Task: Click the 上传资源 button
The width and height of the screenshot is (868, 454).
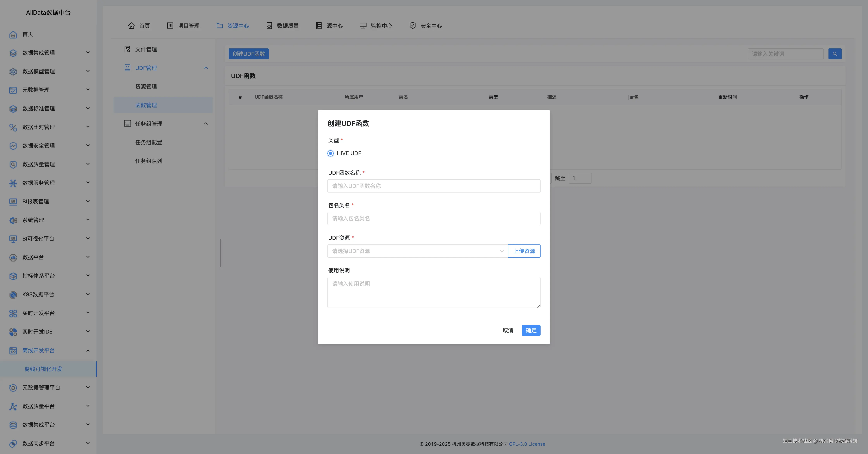Action: [524, 251]
